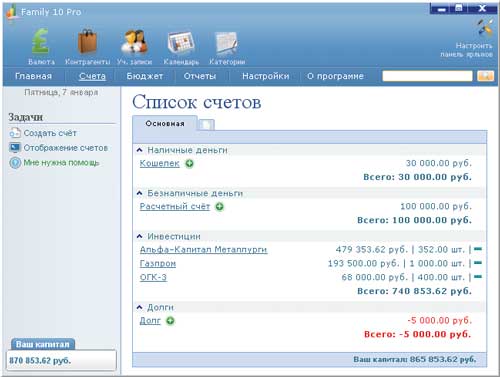500x377 pixels.
Task: Open Уч. записи user accounts icon
Action: (x=134, y=41)
